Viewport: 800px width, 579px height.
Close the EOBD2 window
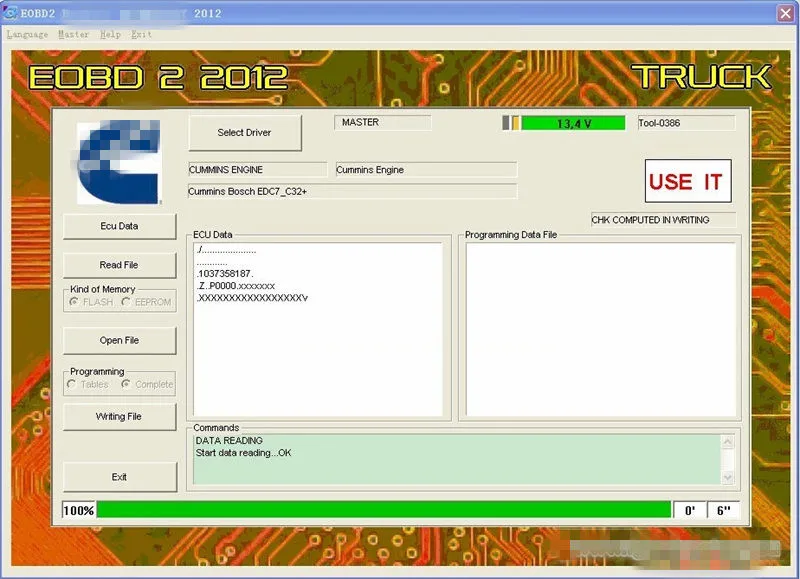tap(785, 13)
